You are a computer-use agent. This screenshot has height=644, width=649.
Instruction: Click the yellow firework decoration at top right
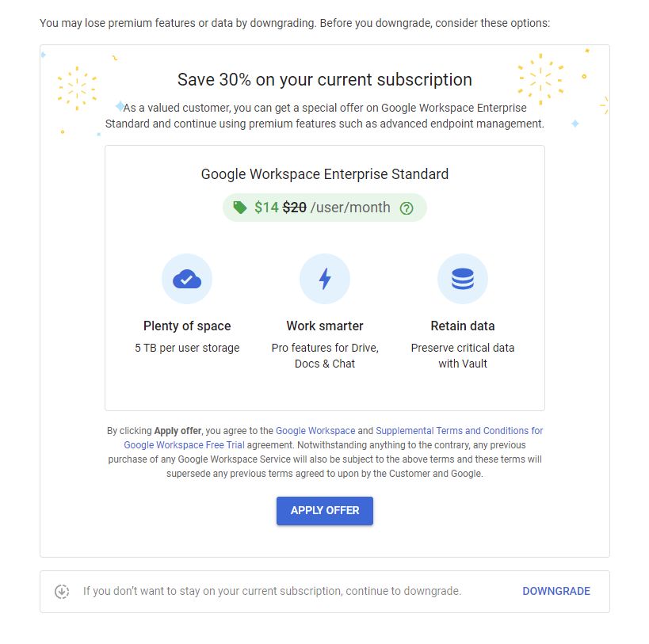pos(540,78)
